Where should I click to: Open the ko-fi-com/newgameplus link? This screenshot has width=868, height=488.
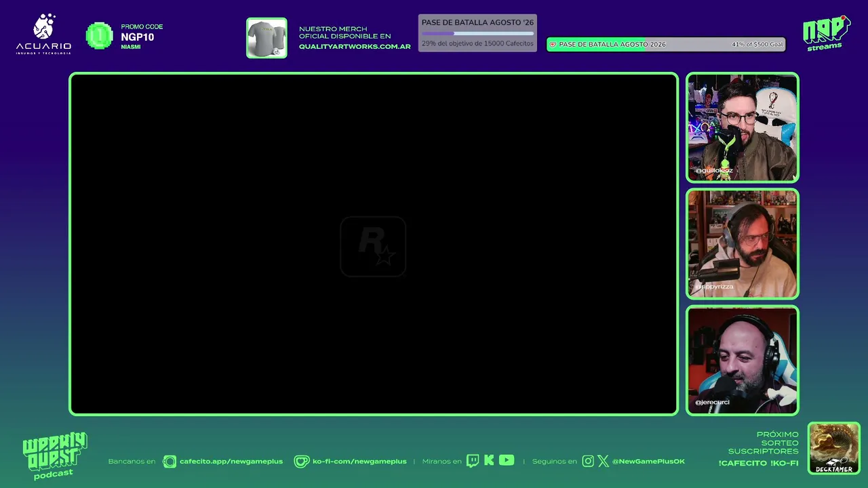tap(359, 462)
